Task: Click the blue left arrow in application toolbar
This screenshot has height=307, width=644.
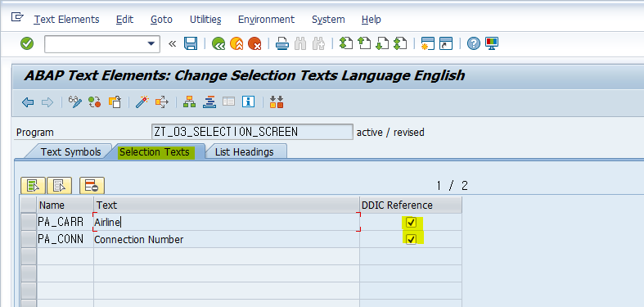Action: tap(28, 102)
